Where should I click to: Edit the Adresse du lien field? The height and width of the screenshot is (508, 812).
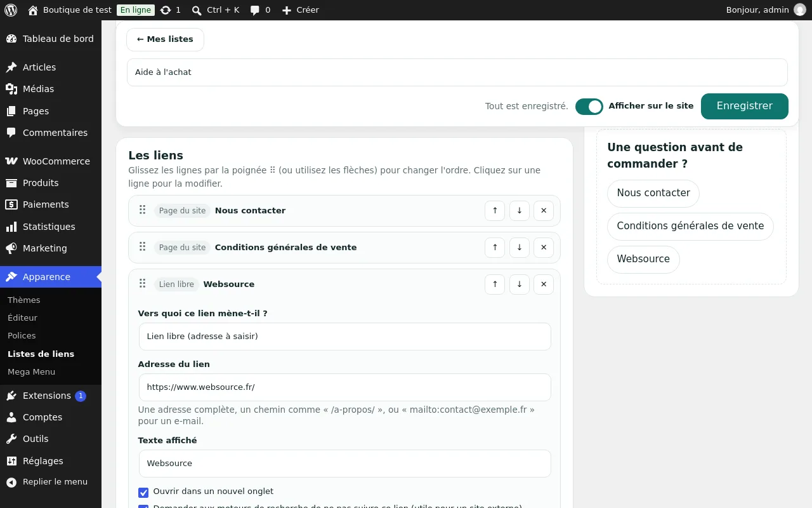344,387
